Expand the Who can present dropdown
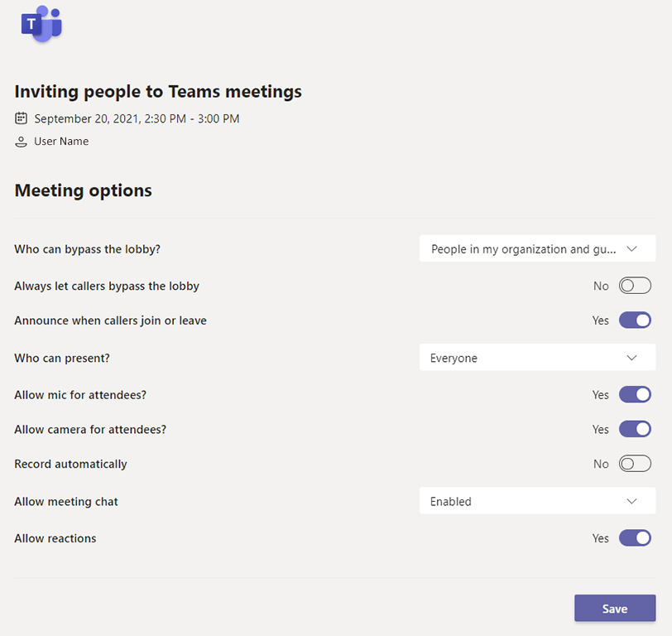This screenshot has height=636, width=672. (x=537, y=358)
